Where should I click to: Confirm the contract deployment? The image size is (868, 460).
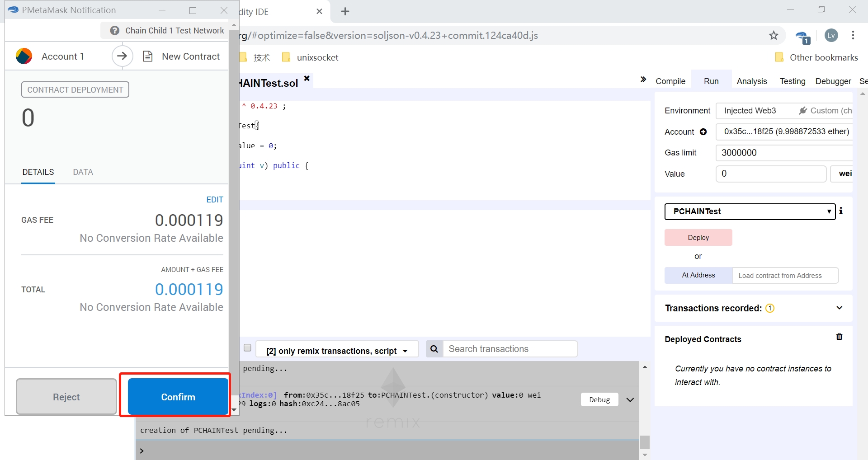[178, 397]
